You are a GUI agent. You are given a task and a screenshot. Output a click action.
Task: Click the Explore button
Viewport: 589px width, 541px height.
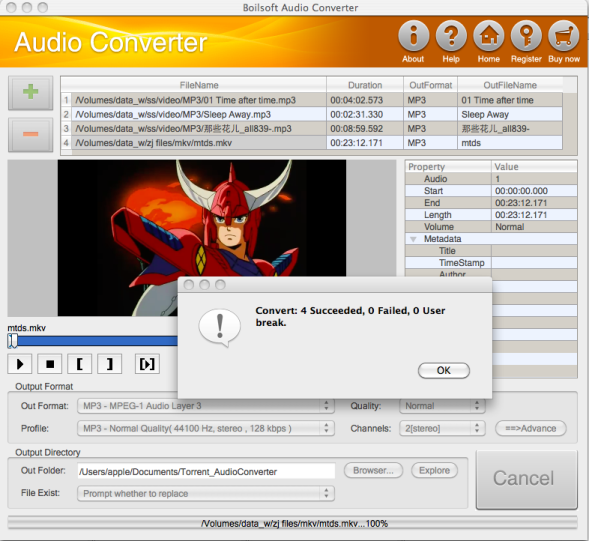click(434, 470)
